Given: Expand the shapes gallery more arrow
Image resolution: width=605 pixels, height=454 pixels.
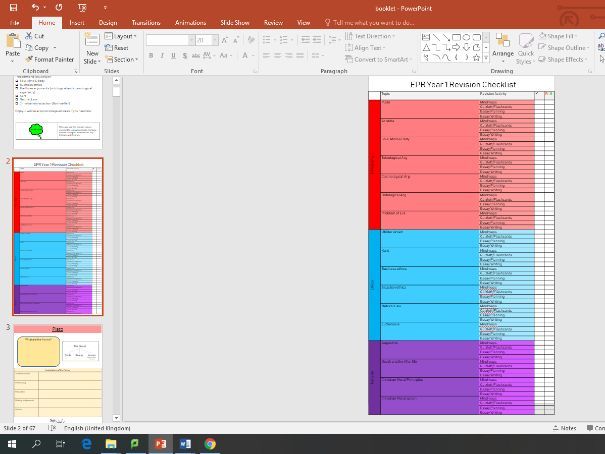Looking at the screenshot, I should pos(486,58).
